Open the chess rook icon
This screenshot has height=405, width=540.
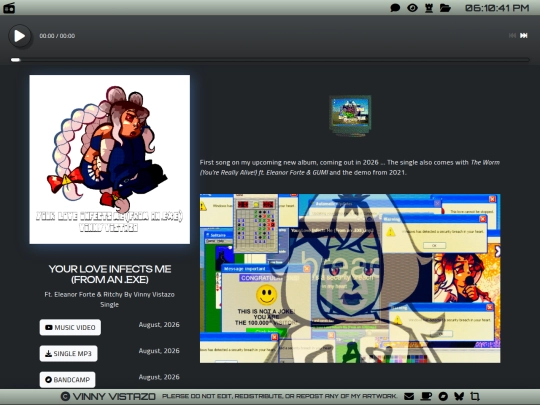tap(429, 8)
